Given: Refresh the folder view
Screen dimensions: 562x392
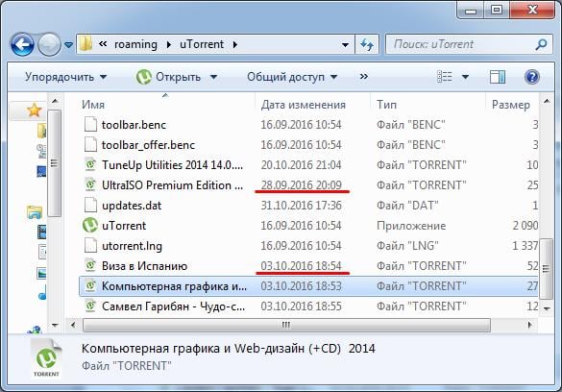Looking at the screenshot, I should coord(367,45).
